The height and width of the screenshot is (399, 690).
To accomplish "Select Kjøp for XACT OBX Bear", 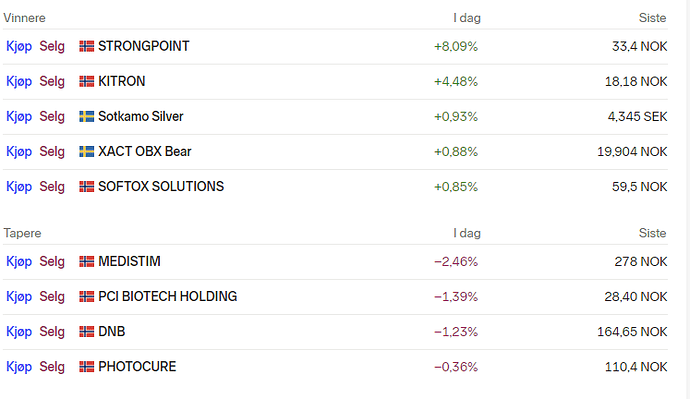I will (19, 152).
